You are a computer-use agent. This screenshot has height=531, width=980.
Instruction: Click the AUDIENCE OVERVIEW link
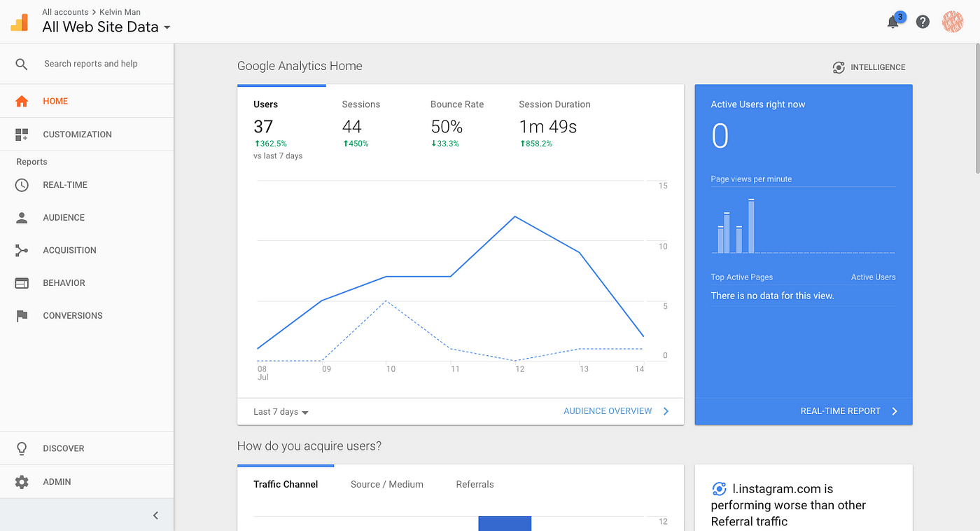(608, 411)
